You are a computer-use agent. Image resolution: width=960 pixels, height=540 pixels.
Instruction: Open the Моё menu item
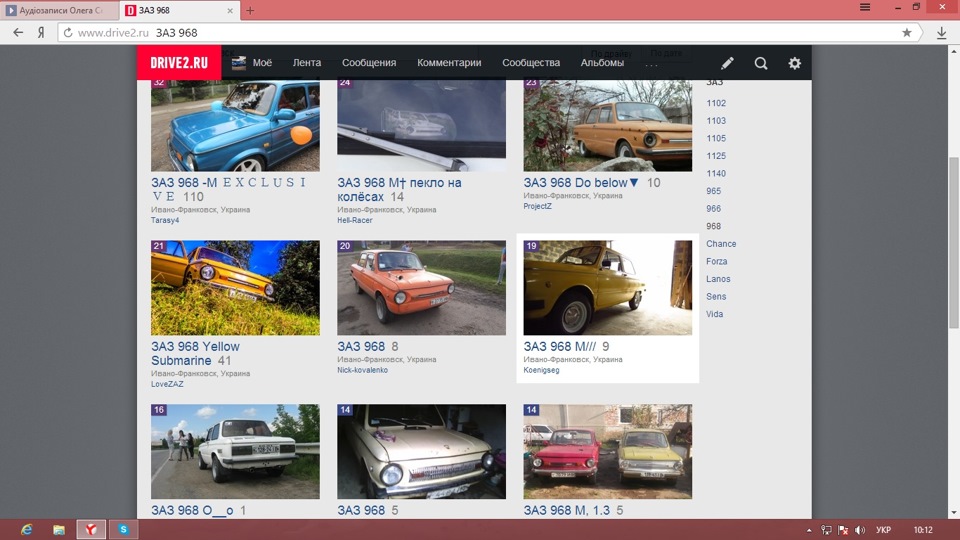(262, 62)
